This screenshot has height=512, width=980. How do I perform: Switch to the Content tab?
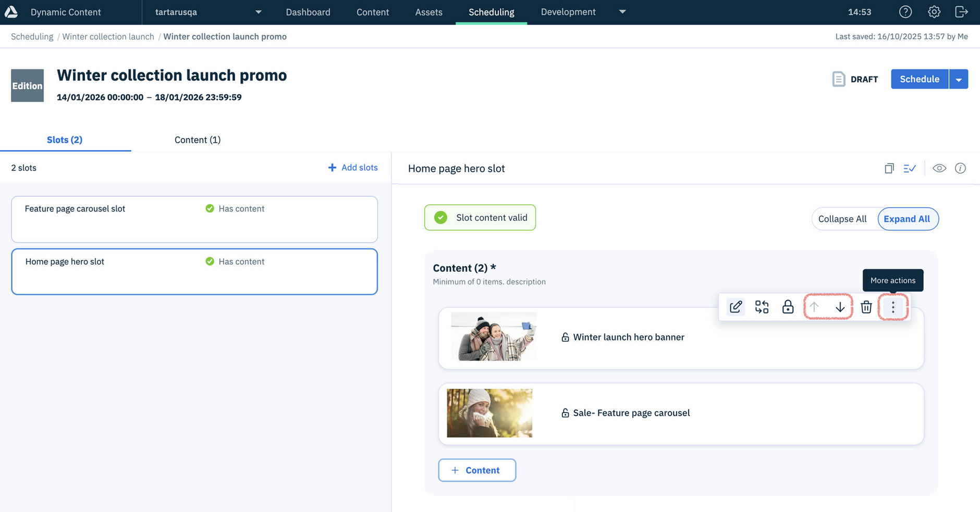[x=198, y=140]
